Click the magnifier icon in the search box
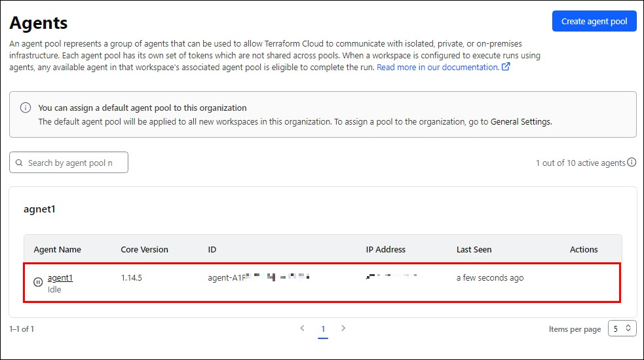This screenshot has height=360, width=644. tap(19, 163)
